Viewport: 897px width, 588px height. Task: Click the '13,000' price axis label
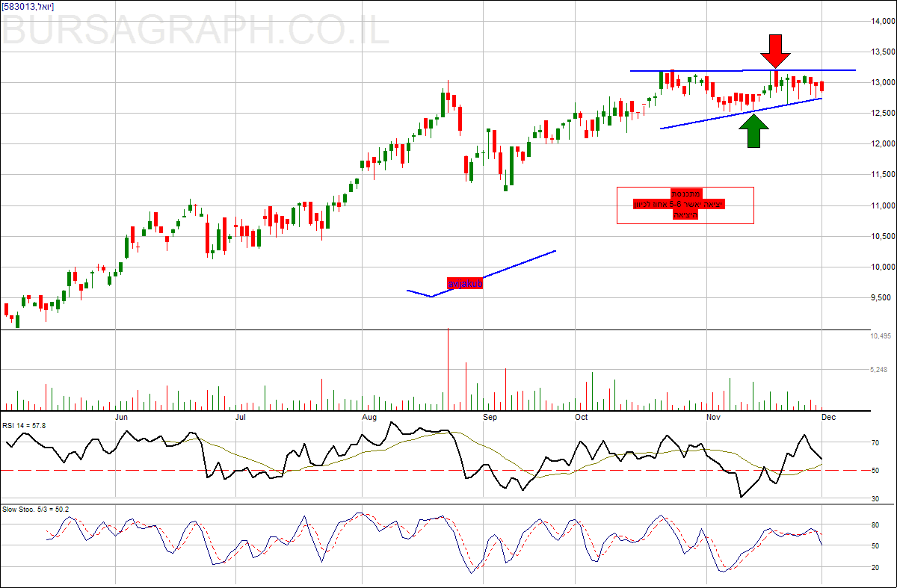click(883, 82)
